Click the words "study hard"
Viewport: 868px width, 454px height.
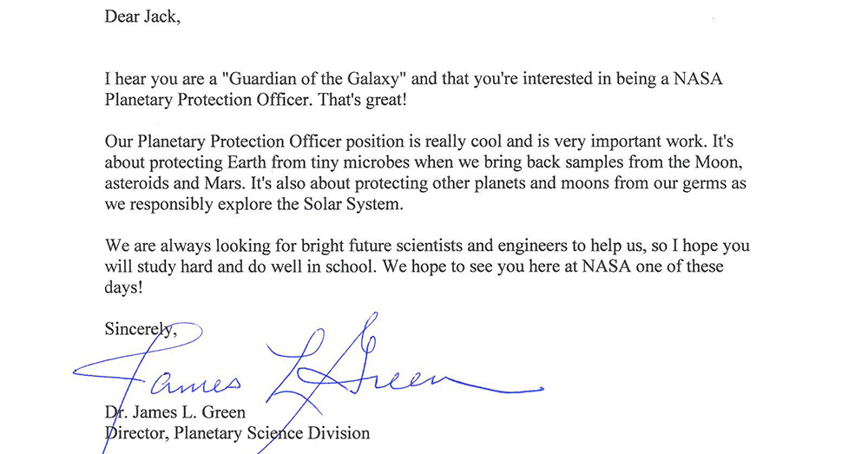(172, 266)
